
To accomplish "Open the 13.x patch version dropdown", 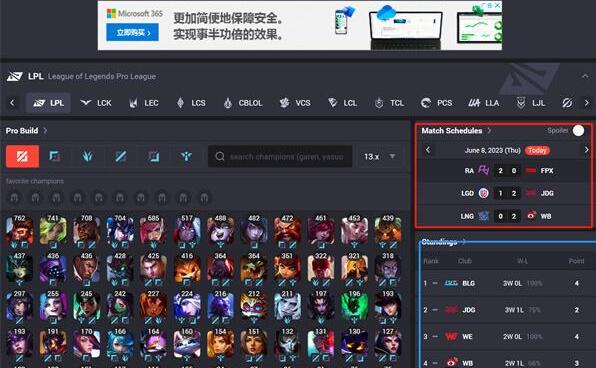I will 380,156.
